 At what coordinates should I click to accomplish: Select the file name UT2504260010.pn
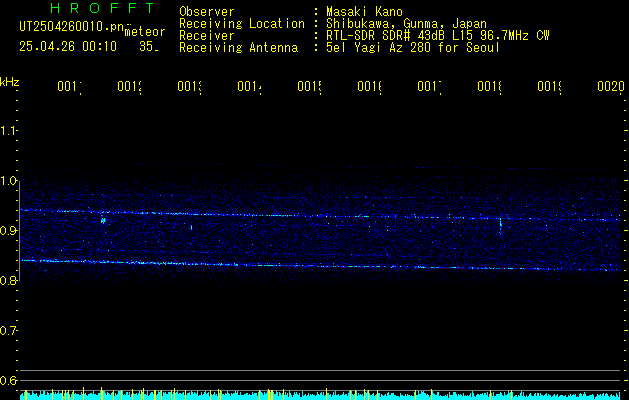click(x=72, y=27)
